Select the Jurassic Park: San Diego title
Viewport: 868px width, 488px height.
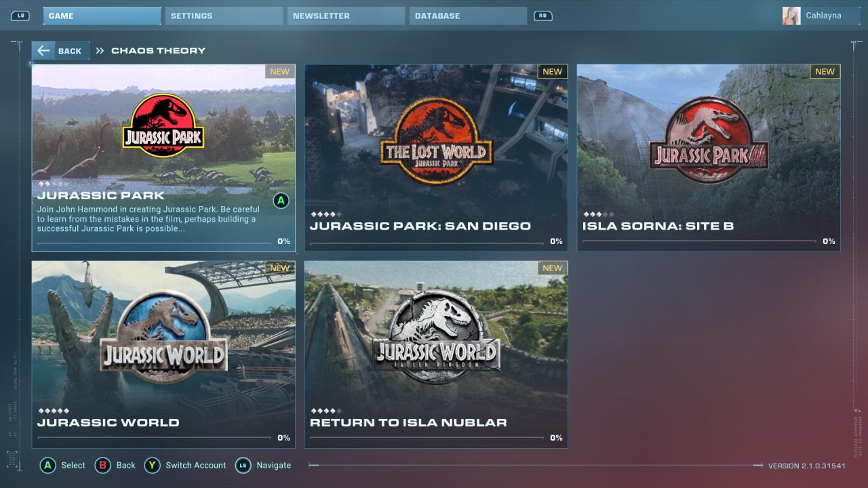420,226
